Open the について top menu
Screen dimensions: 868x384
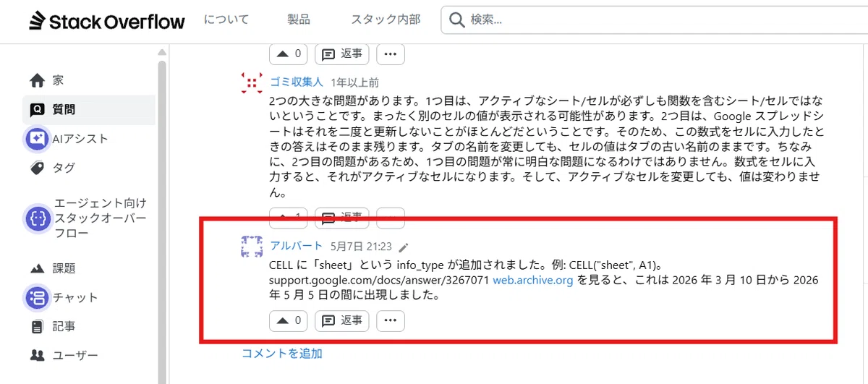[227, 20]
